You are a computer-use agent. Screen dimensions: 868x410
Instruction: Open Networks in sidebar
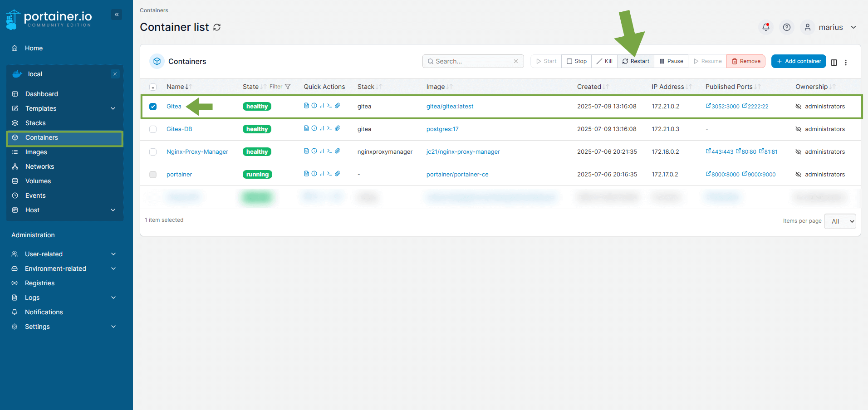point(64,166)
